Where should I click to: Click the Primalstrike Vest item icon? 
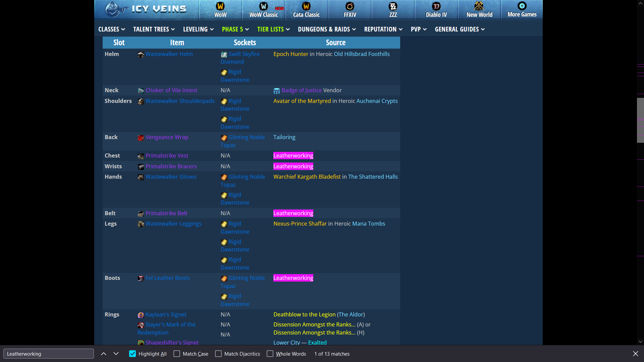141,156
